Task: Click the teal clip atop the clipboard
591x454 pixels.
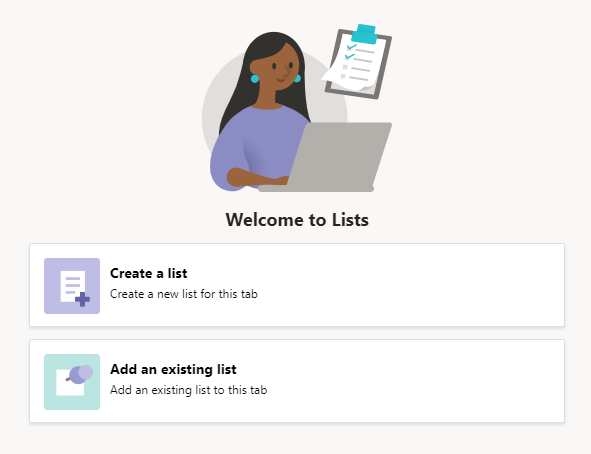Action: click(x=365, y=34)
